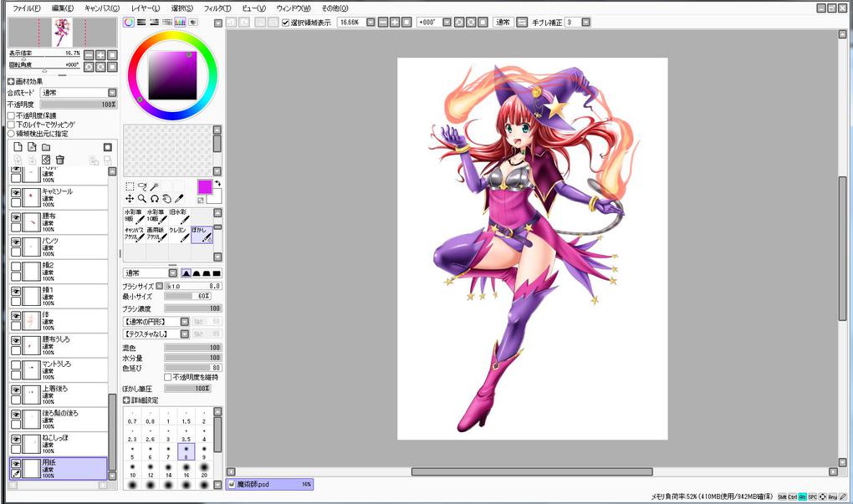The height and width of the screenshot is (504, 853).
Task: Open the ファイル menu
Action: pyautogui.click(x=27, y=8)
